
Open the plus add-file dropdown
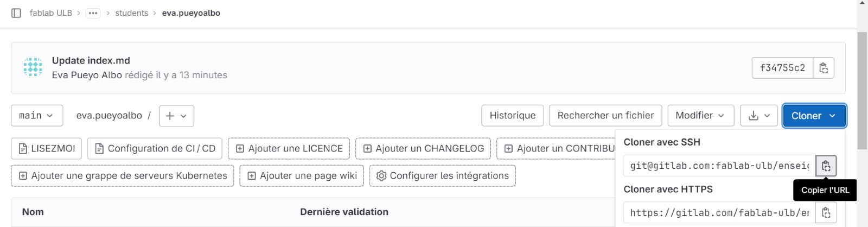coord(176,116)
